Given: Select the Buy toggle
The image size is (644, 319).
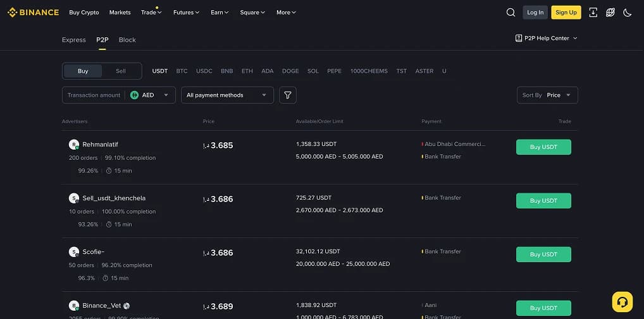Looking at the screenshot, I should coord(83,71).
